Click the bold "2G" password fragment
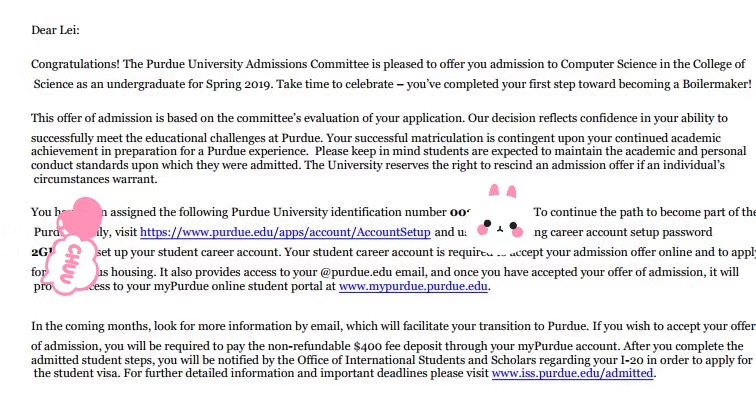 pyautogui.click(x=41, y=251)
